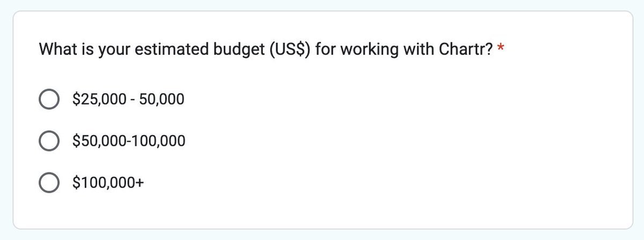This screenshot has width=644, height=240.
Task: Click "50,000" ending the first option label
Action: tap(162, 99)
